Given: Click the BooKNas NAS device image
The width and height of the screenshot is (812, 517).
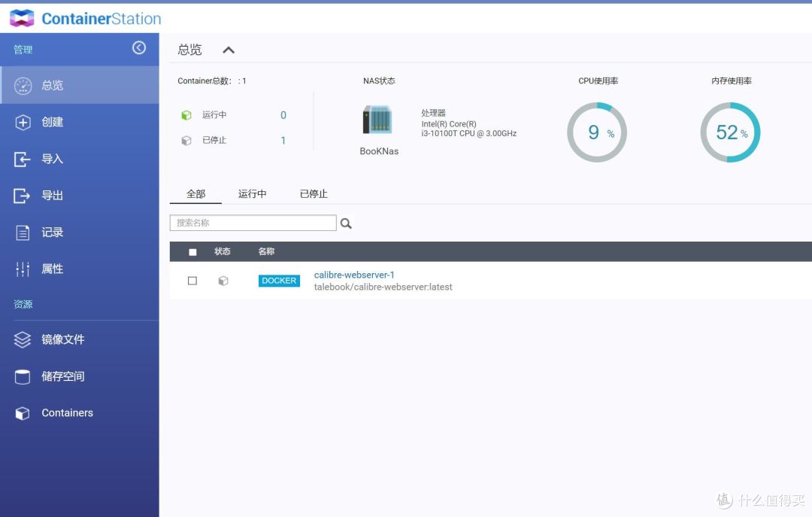Looking at the screenshot, I should pos(377,119).
